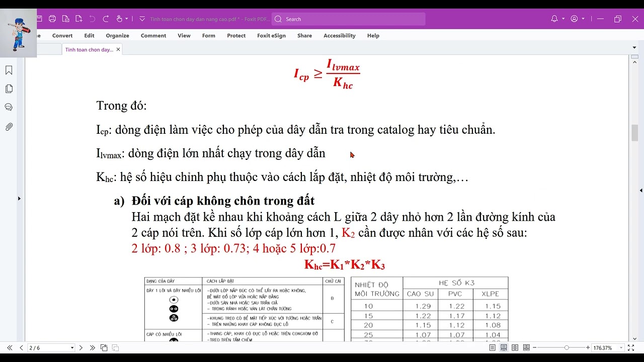The image size is (644, 362).
Task: Switch to continuous page view mode
Action: pyautogui.click(x=504, y=347)
